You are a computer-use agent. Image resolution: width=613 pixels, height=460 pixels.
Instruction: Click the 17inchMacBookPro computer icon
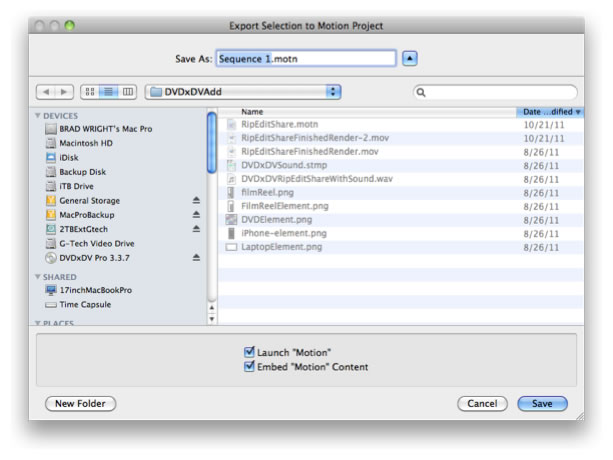[x=51, y=290]
